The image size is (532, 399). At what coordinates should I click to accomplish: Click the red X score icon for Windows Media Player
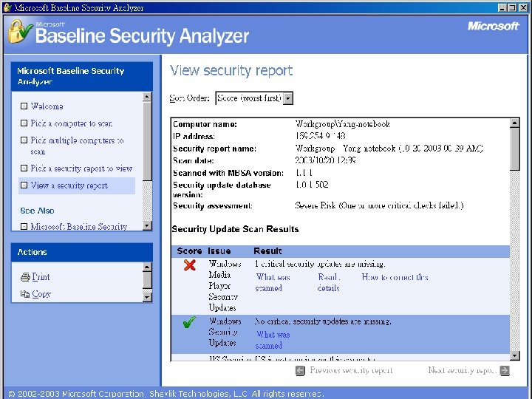pyautogui.click(x=190, y=265)
